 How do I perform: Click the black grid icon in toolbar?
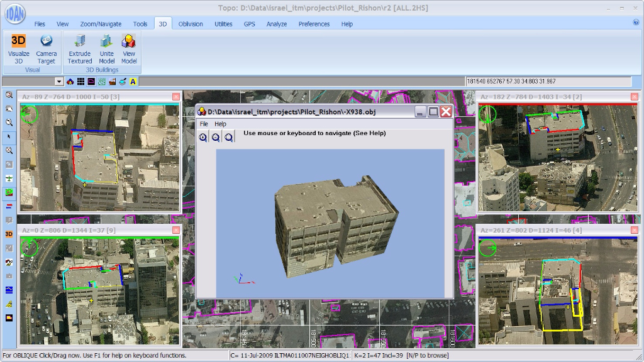point(81,82)
